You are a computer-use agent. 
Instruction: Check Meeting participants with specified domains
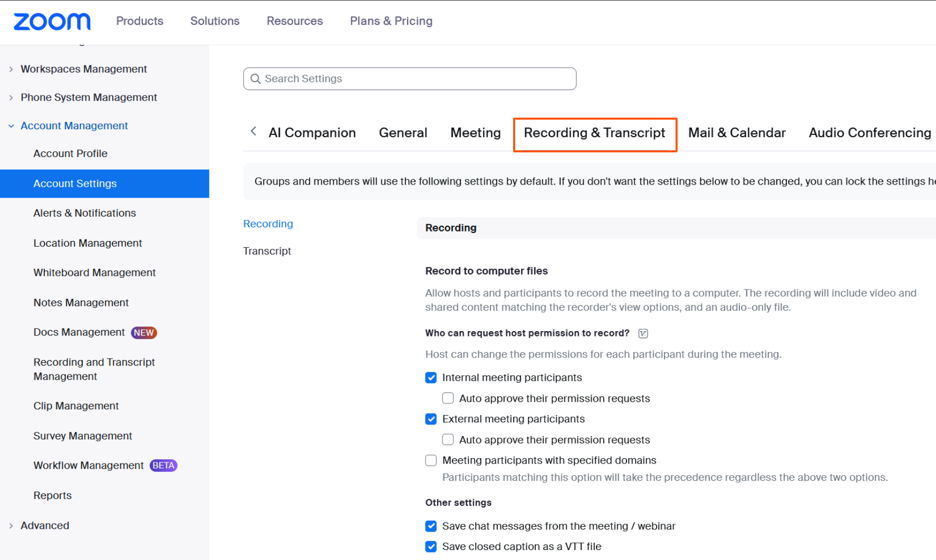pyautogui.click(x=431, y=460)
